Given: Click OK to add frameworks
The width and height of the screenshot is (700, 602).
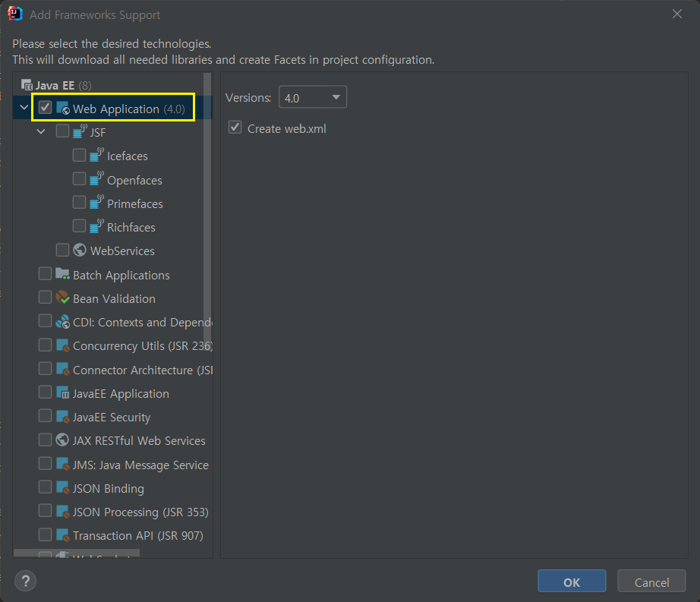Looking at the screenshot, I should coord(572,581).
